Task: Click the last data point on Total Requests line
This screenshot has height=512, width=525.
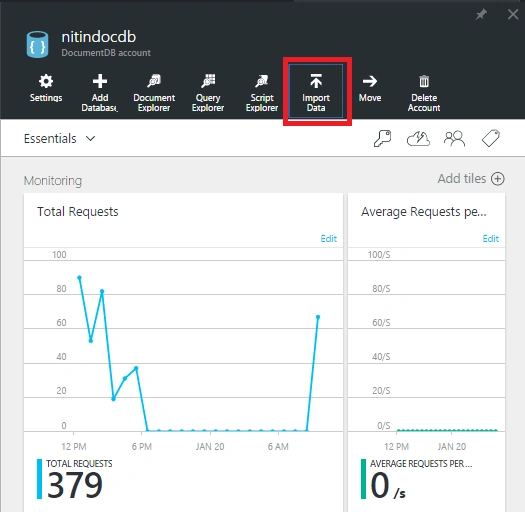Action: coord(318,317)
